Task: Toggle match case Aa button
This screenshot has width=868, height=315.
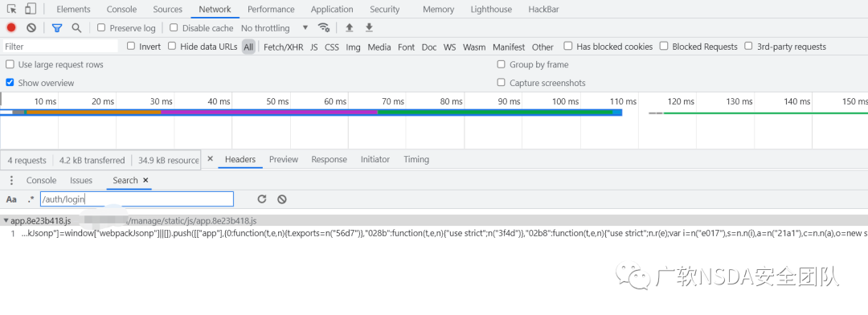Action: [11, 199]
